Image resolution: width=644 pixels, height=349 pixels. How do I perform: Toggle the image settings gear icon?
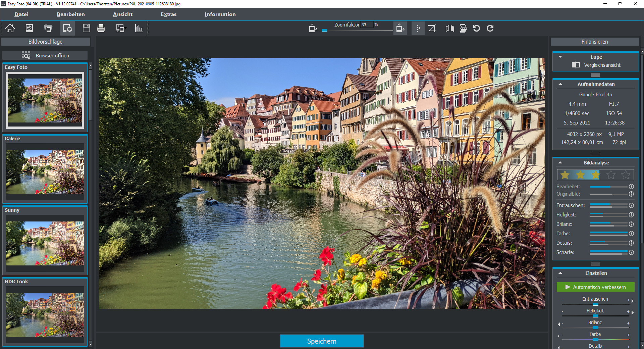click(67, 28)
